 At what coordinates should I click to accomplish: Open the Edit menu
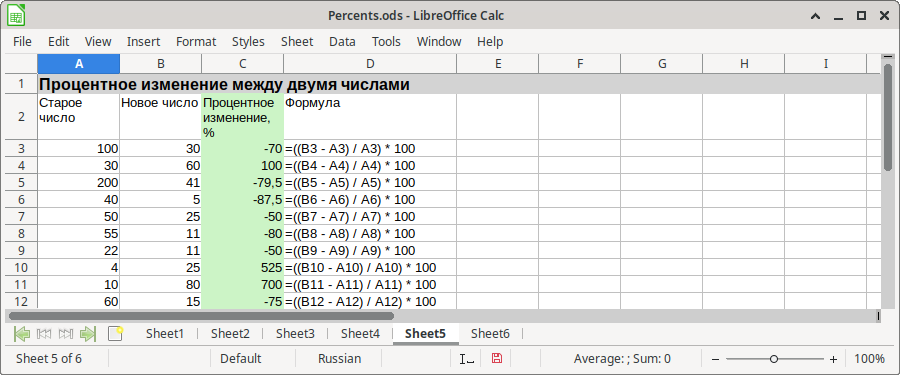pos(59,41)
